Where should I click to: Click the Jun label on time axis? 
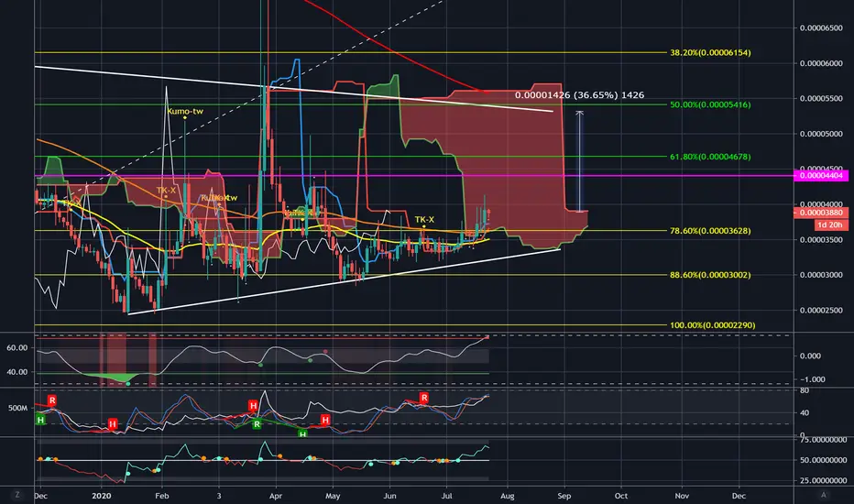coord(389,496)
